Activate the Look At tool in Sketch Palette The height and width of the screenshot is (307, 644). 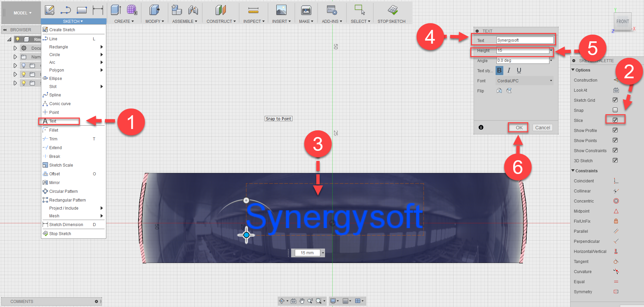[616, 90]
